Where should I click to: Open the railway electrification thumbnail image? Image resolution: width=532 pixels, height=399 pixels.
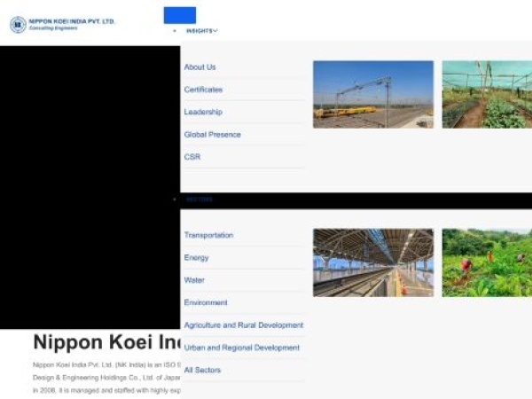click(373, 94)
